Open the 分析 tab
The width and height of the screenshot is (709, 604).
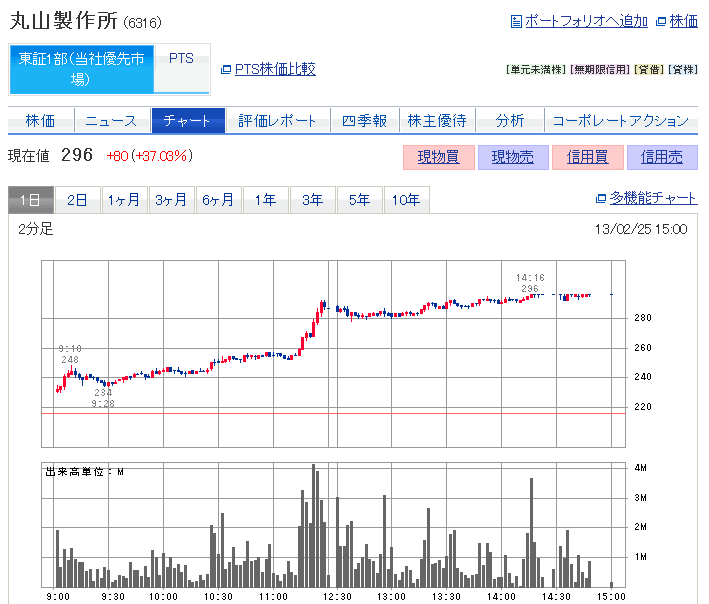click(x=510, y=121)
